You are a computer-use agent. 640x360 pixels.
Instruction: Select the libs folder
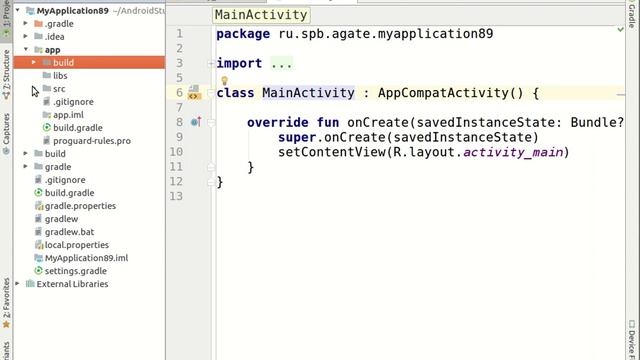(x=60, y=76)
